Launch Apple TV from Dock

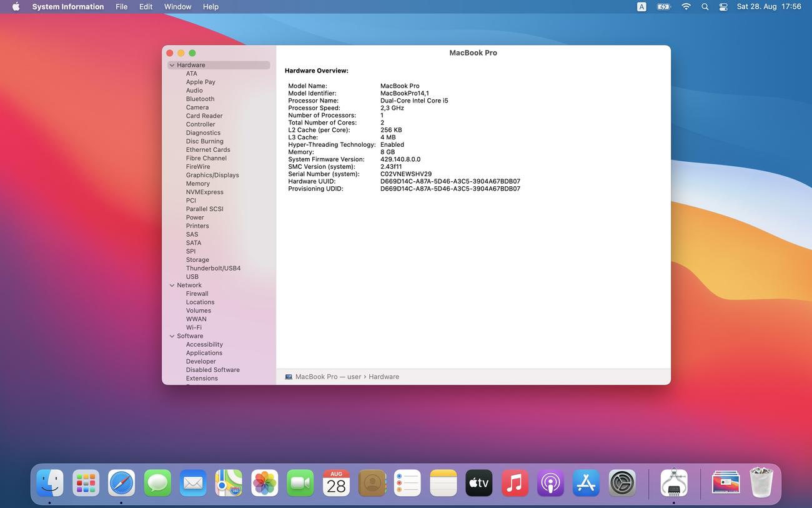(479, 483)
